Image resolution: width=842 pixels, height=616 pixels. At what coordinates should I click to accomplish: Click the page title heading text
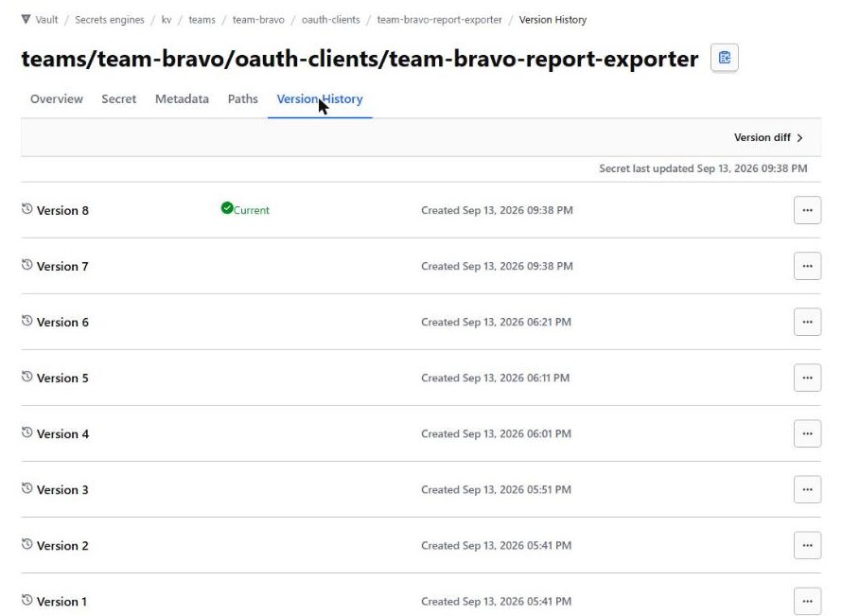[x=360, y=59]
